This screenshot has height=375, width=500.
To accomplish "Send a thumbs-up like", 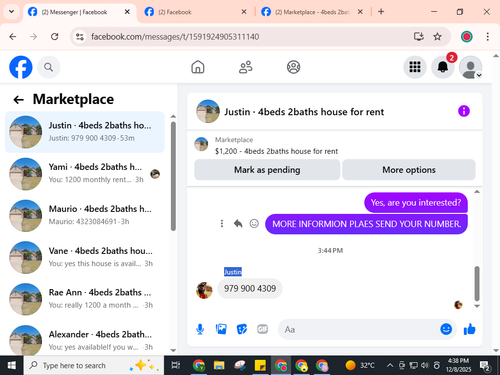I will point(470,329).
